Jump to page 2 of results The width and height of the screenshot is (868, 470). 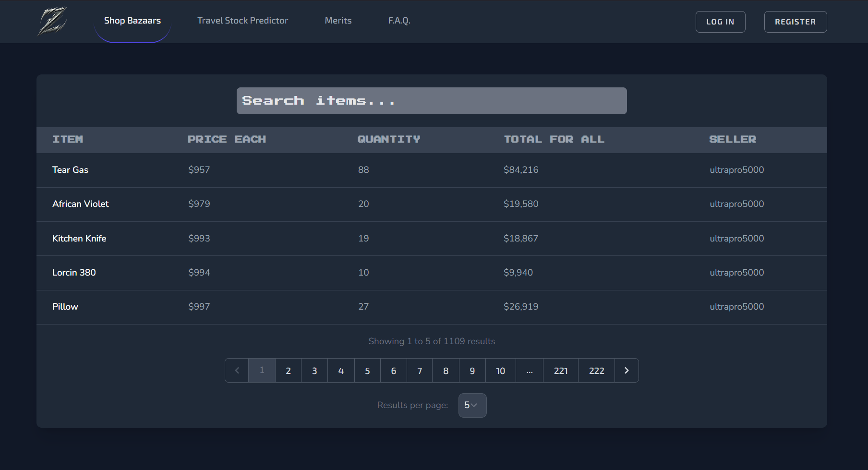288,371
